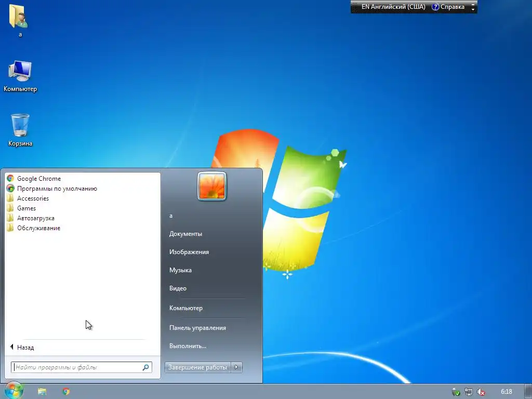Open Документы from the Start menu
This screenshot has height=399, width=532.
point(185,234)
